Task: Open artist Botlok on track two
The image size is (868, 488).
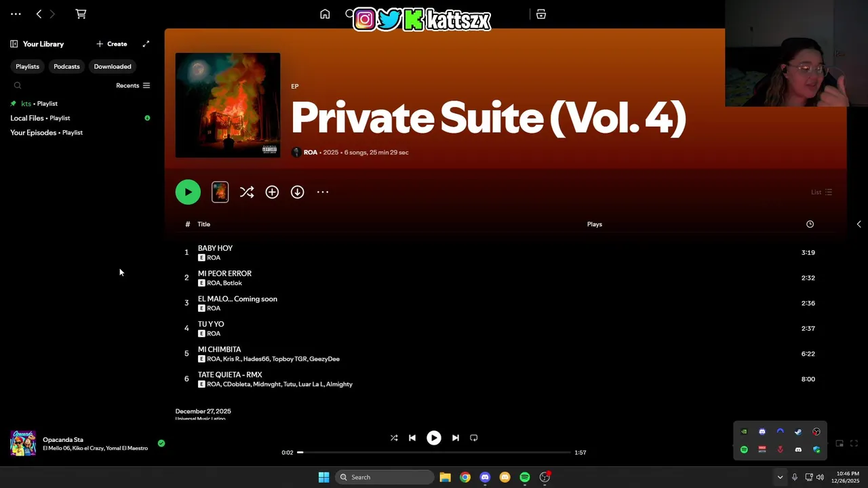Action: [x=233, y=283]
